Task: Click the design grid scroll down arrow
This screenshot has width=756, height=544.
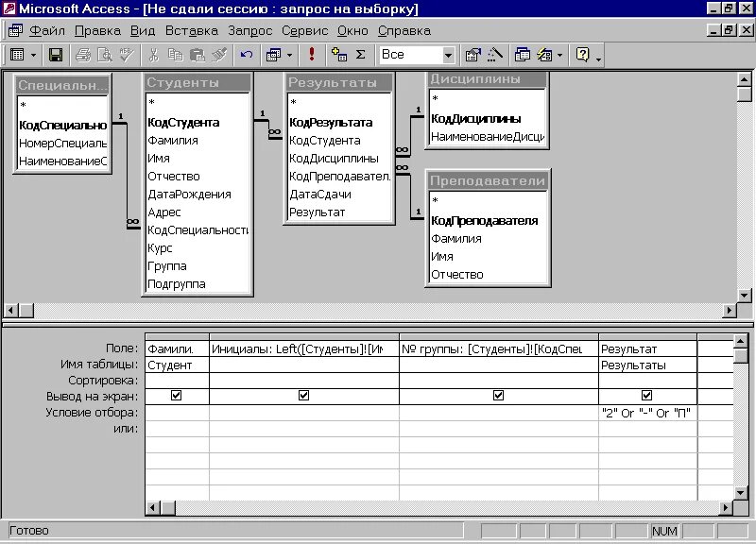Action: tap(741, 493)
